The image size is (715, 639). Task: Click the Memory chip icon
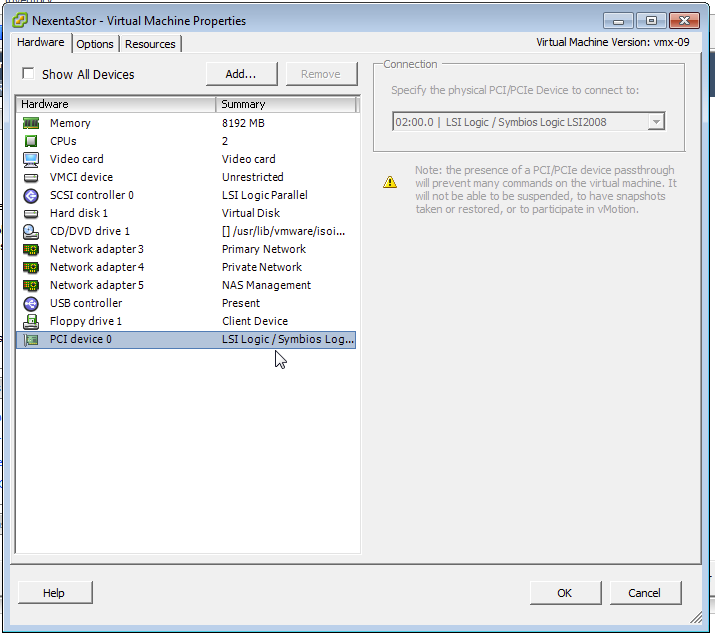[31, 123]
